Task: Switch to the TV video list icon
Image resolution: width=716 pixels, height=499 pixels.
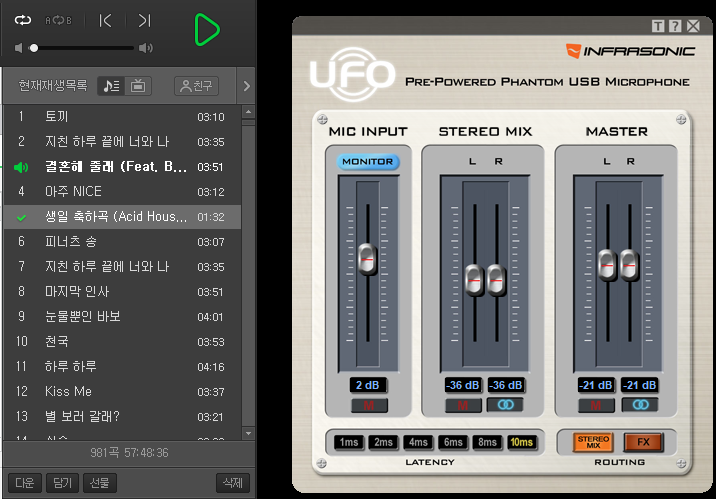Action: (138, 86)
